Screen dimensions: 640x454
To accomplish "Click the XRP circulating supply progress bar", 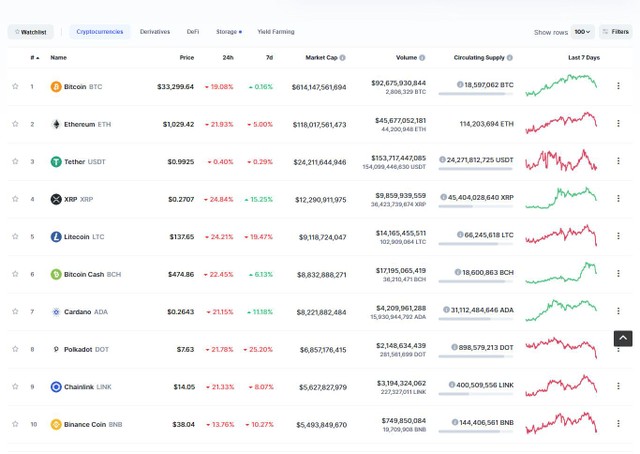I will tap(476, 207).
